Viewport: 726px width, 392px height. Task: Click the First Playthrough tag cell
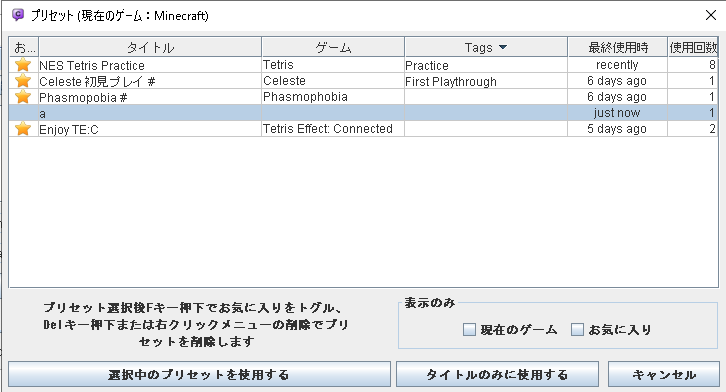pos(486,81)
